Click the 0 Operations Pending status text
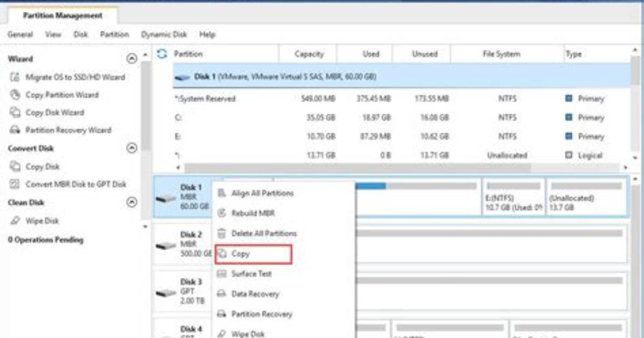Screen dimensions: 644x338 46,240
